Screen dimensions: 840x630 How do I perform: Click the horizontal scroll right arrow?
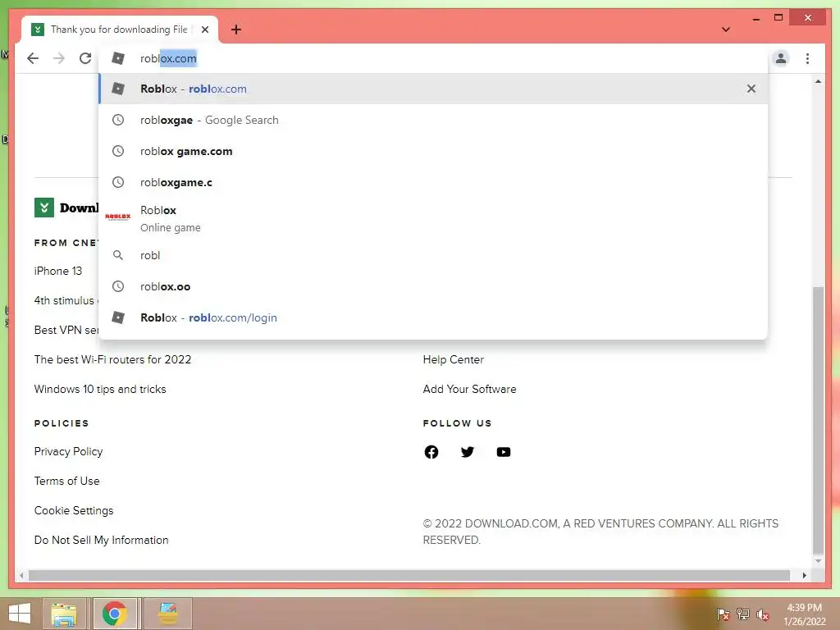pyautogui.click(x=804, y=575)
